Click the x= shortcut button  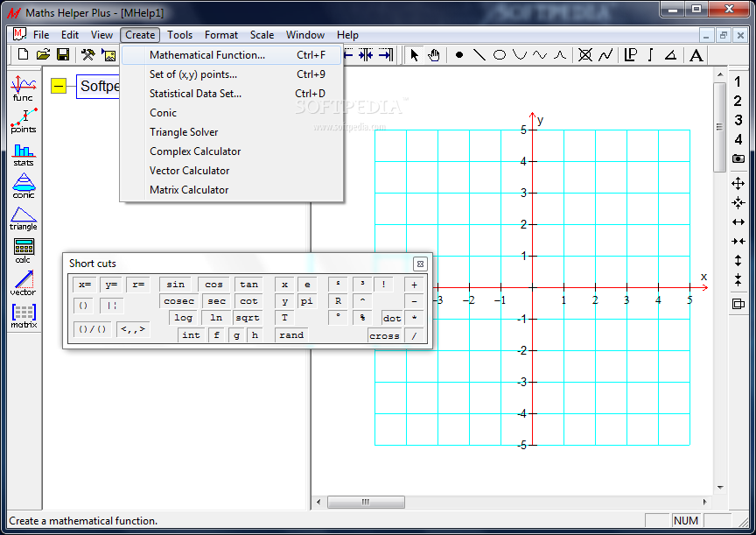point(85,285)
